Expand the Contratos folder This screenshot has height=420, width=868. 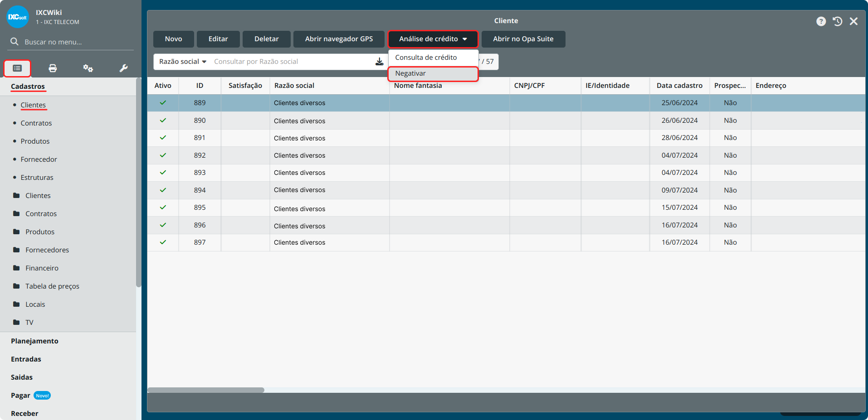(x=41, y=213)
